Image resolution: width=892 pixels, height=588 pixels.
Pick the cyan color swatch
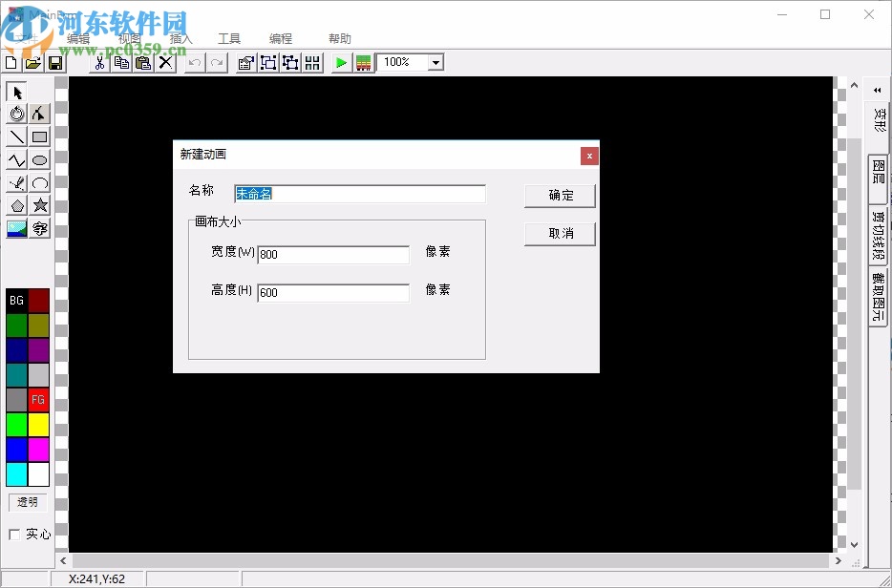[x=16, y=474]
